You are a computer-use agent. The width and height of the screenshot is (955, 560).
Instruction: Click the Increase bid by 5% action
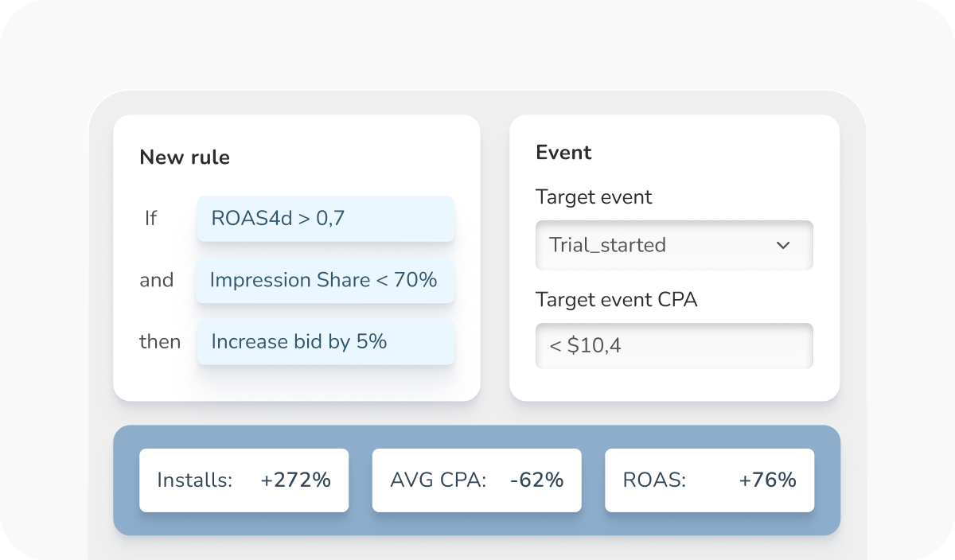(325, 342)
